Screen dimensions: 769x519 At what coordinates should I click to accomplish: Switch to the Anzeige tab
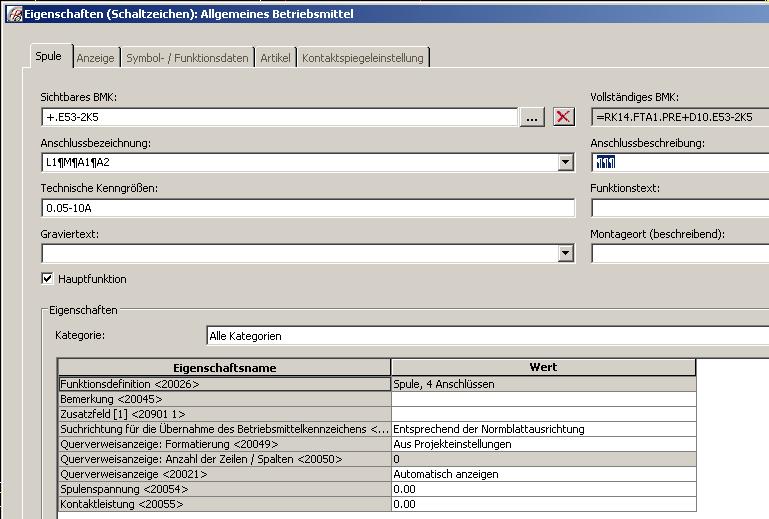pyautogui.click(x=95, y=58)
